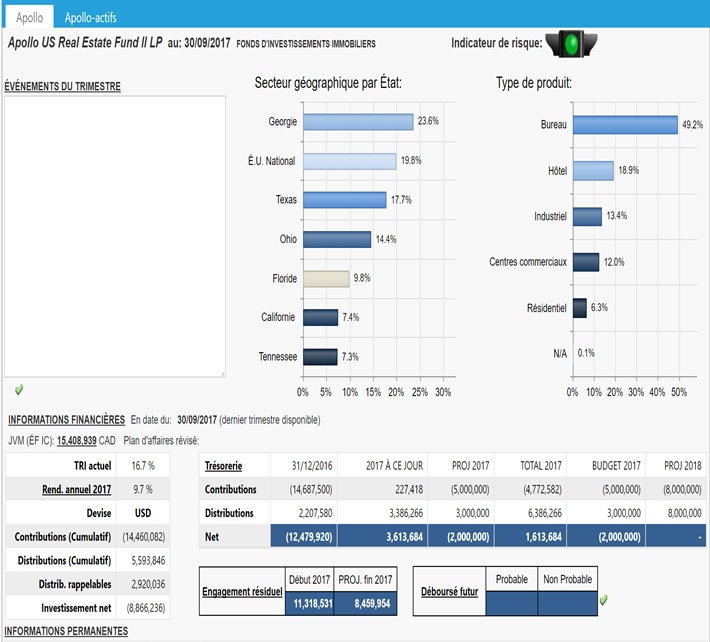Select the Hôtel bar in the product chart
The height and width of the screenshot is (642, 710).
[593, 171]
